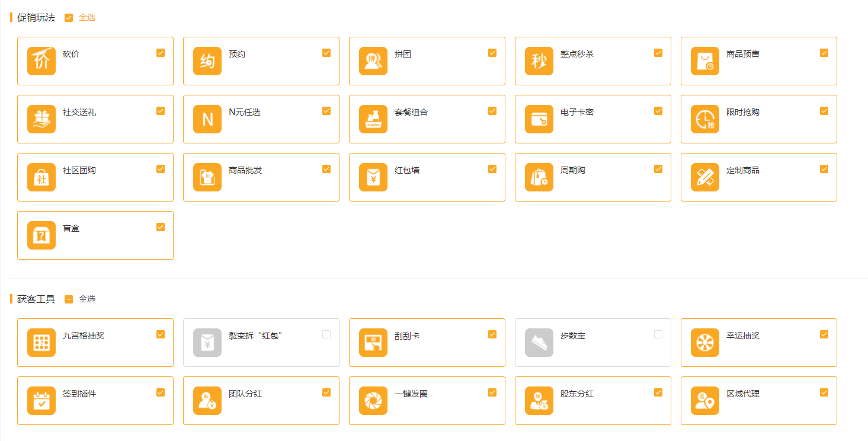Image resolution: width=868 pixels, height=441 pixels.
Task: Select the 拼团 group-buy icon
Action: 373,61
